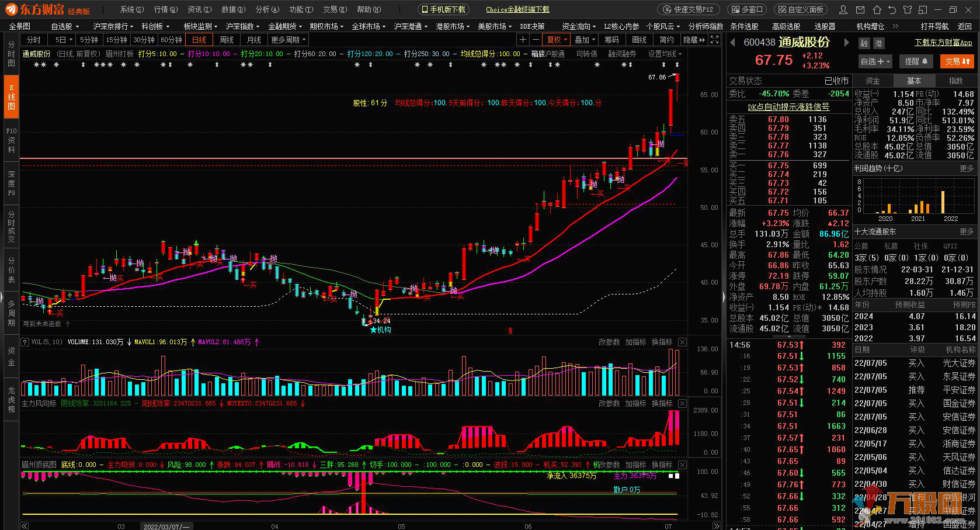The width and height of the screenshot is (980, 530).
Task: Zoom in the K-line chart with plus
Action: [x=523, y=40]
